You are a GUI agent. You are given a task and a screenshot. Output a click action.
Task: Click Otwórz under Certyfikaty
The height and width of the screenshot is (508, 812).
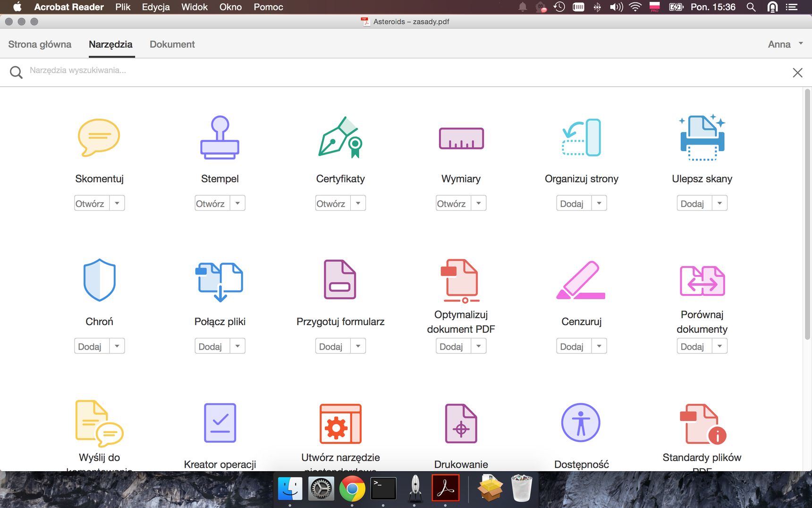[x=333, y=203]
